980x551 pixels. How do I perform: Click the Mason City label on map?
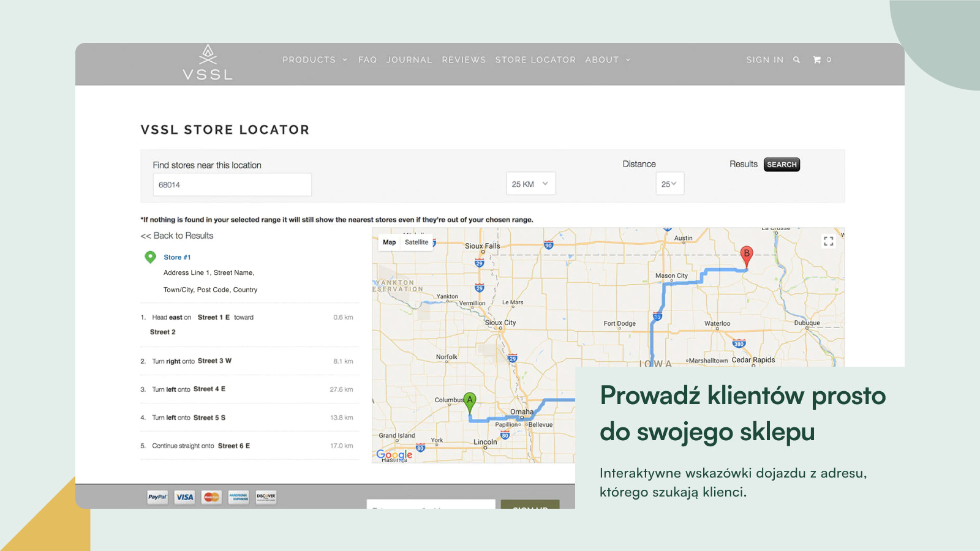click(x=671, y=275)
